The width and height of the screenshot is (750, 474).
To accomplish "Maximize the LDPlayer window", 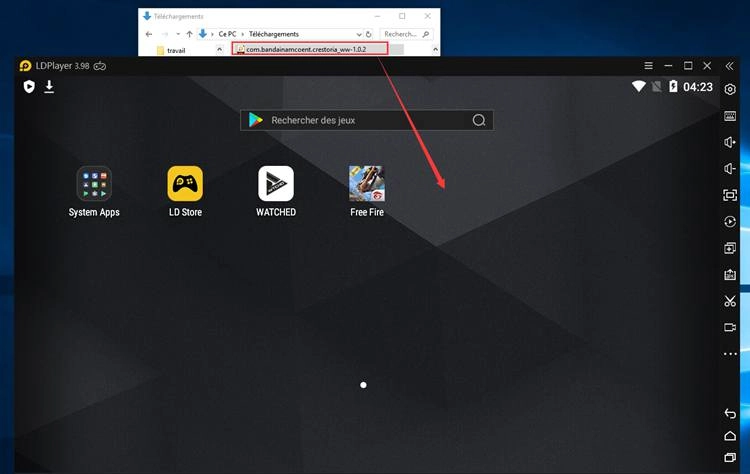I will [688, 66].
